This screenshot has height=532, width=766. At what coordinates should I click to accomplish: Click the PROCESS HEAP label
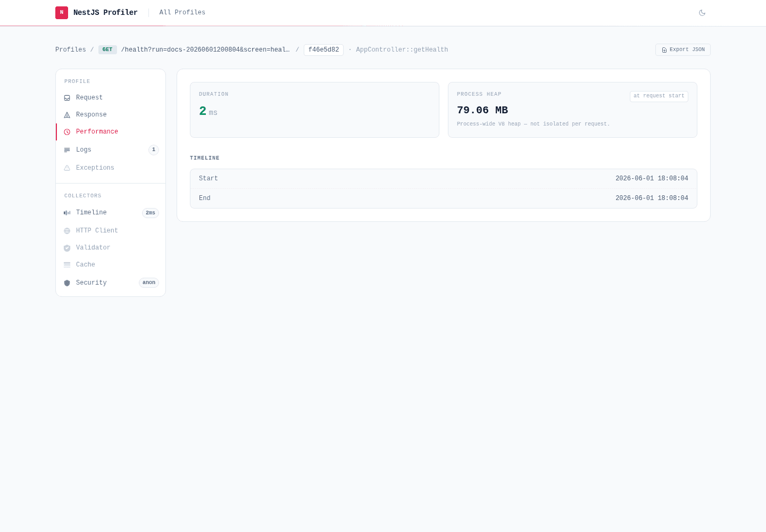coord(479,94)
